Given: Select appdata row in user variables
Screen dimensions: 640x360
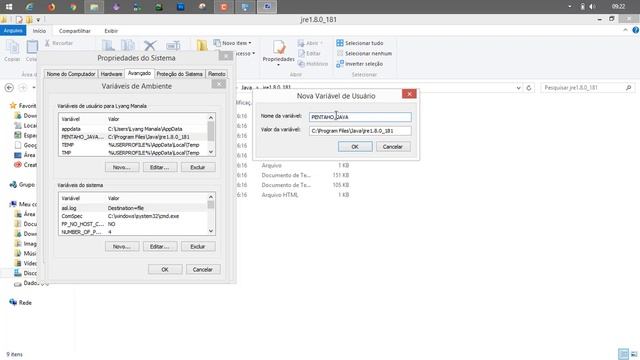Looking at the screenshot, I should [x=133, y=129].
